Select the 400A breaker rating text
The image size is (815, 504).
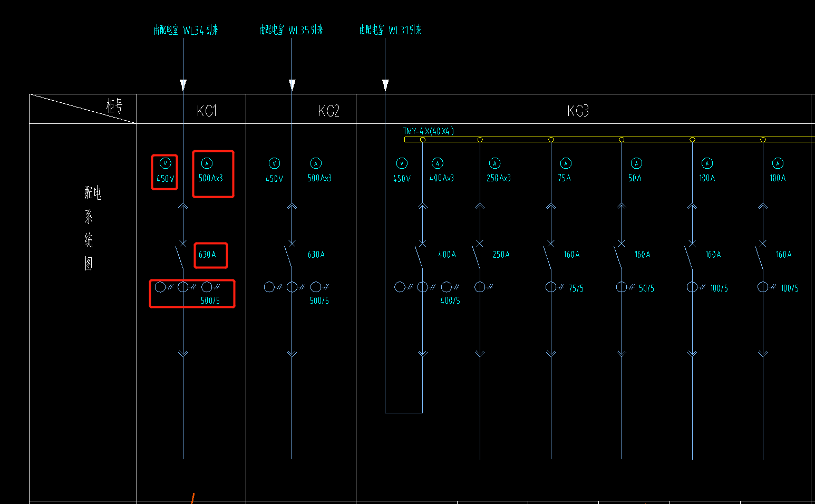click(447, 255)
